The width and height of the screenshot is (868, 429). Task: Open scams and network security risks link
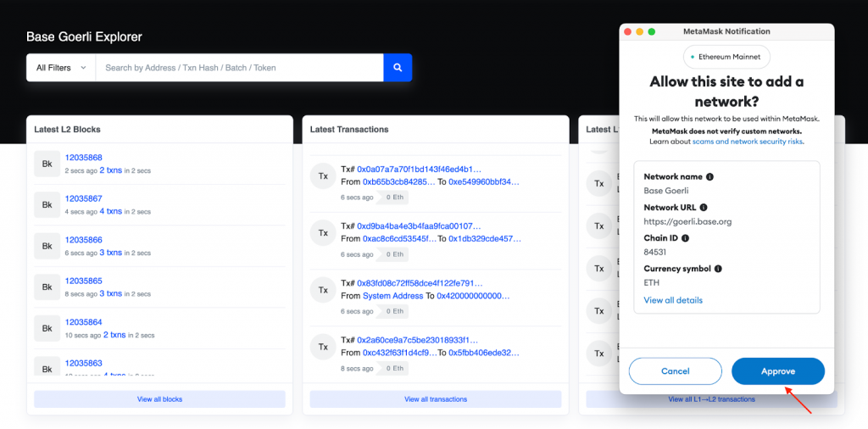[x=747, y=142]
